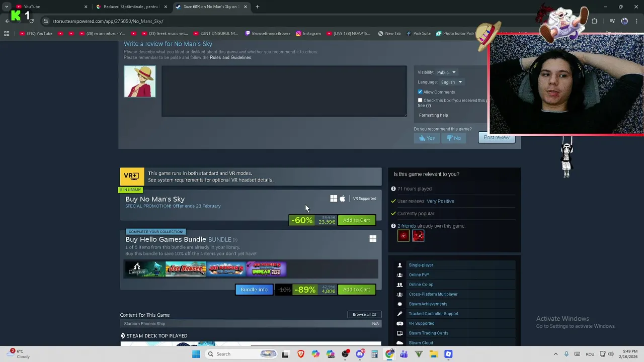Open the apps grid icon in bookmarks bar
The image size is (644, 362).
tap(7, 34)
